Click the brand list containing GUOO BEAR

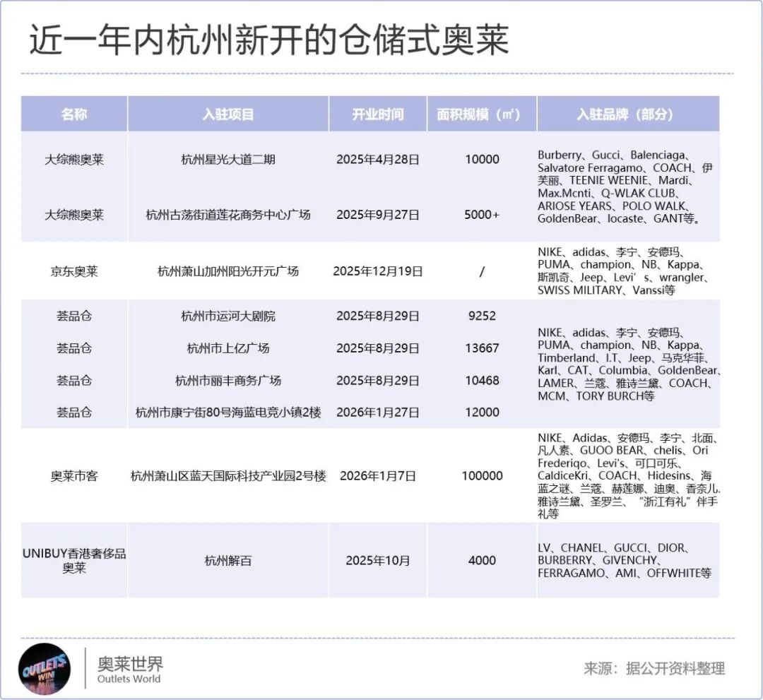pos(629,476)
